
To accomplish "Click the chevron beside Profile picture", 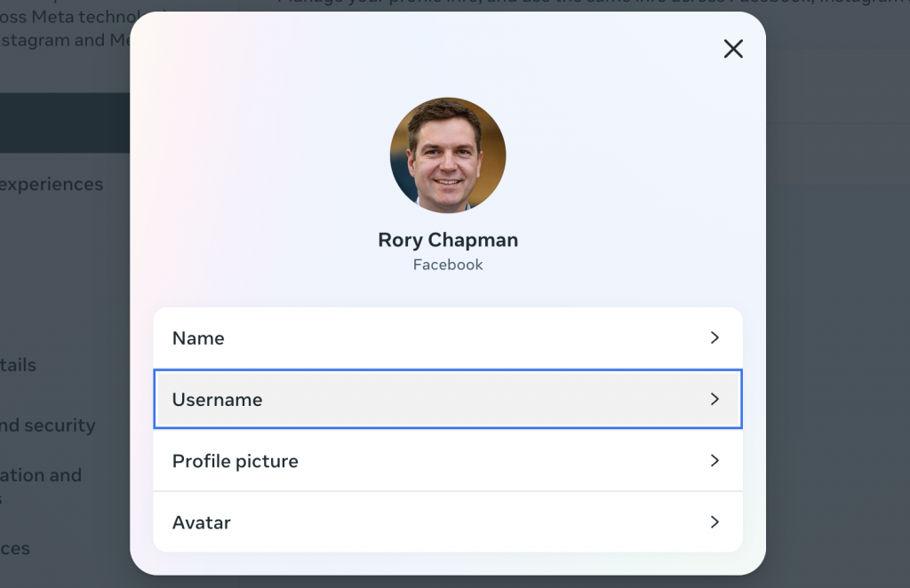I will [715, 461].
